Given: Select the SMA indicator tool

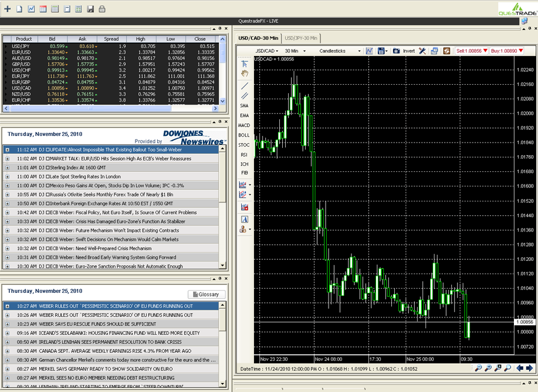Looking at the screenshot, I should point(244,106).
